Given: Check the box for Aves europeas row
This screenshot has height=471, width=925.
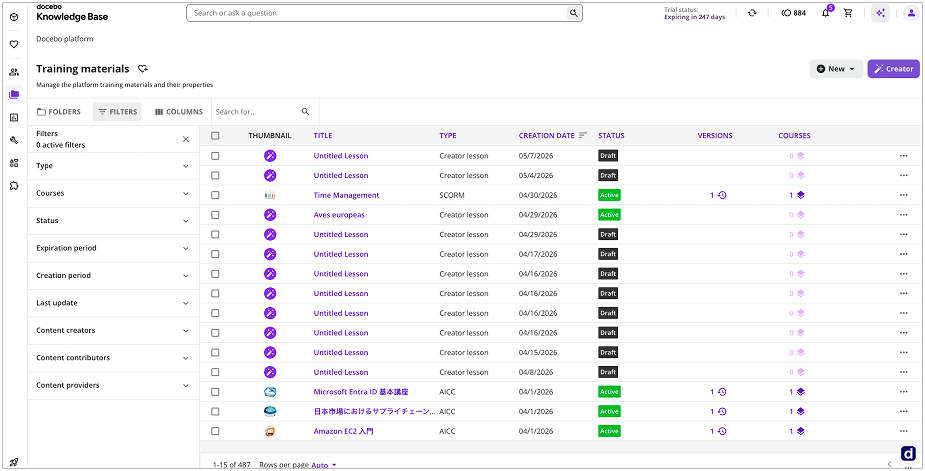Looking at the screenshot, I should coord(215,215).
